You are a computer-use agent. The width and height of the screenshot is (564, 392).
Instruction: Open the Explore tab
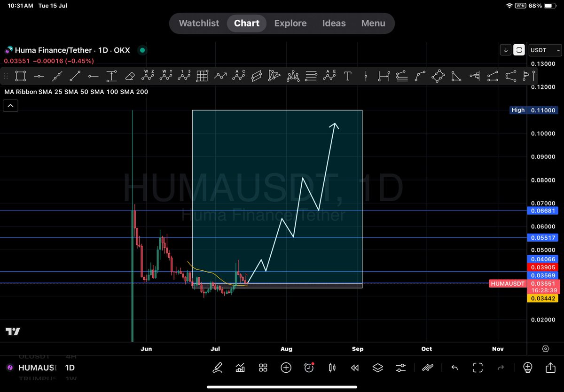290,23
